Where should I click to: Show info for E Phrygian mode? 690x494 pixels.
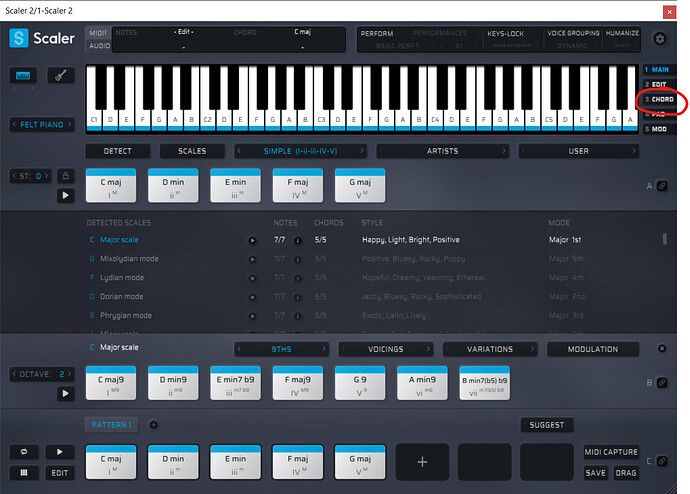(298, 316)
